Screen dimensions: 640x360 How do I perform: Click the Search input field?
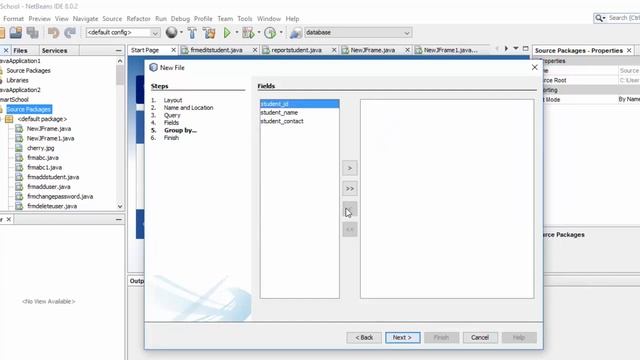(624, 18)
